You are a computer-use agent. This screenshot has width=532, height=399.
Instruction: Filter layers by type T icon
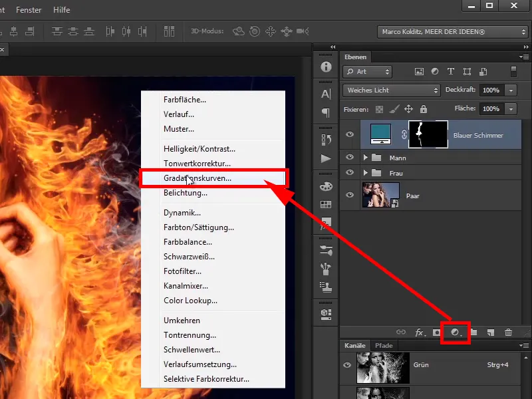(451, 72)
